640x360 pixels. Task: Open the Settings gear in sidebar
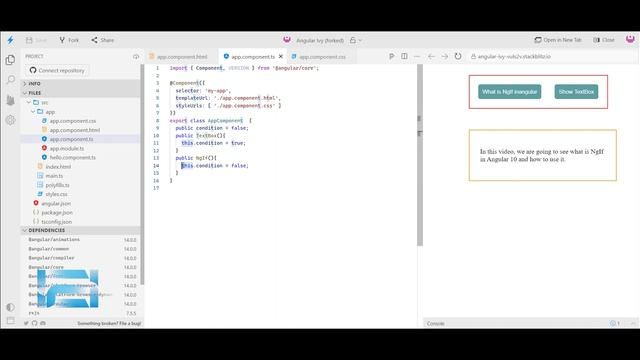pos(11,120)
